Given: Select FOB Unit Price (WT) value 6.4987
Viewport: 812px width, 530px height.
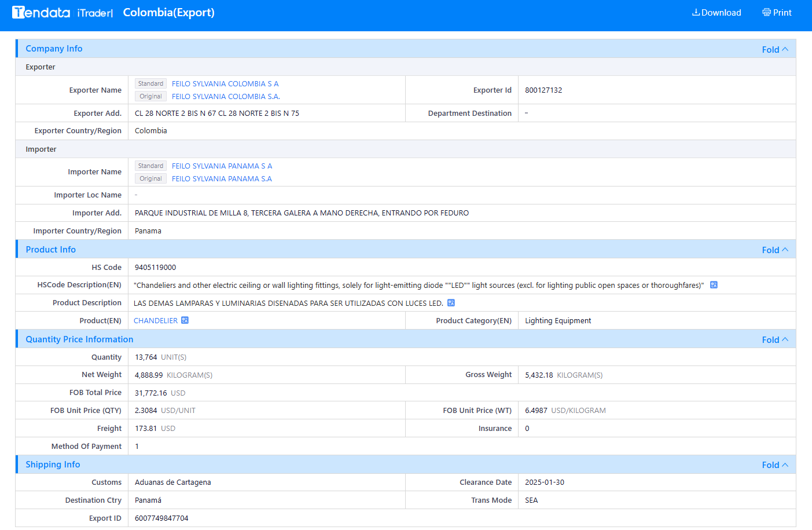Looking at the screenshot, I should [536, 411].
